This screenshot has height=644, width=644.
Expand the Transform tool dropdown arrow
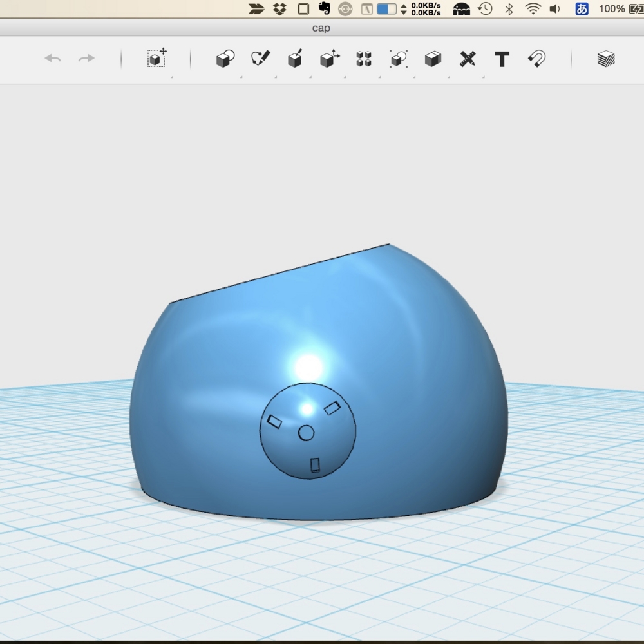pyautogui.click(x=172, y=77)
